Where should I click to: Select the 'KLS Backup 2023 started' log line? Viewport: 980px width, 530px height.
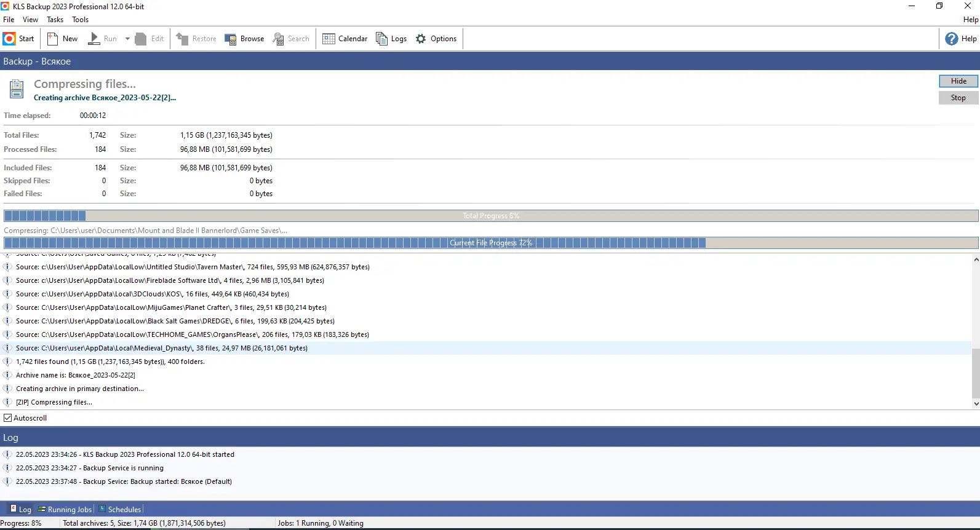coord(490,454)
